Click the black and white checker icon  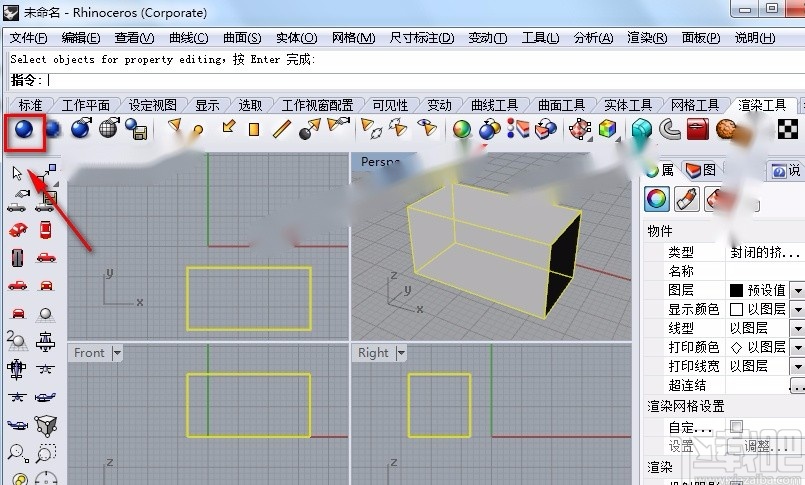point(788,129)
